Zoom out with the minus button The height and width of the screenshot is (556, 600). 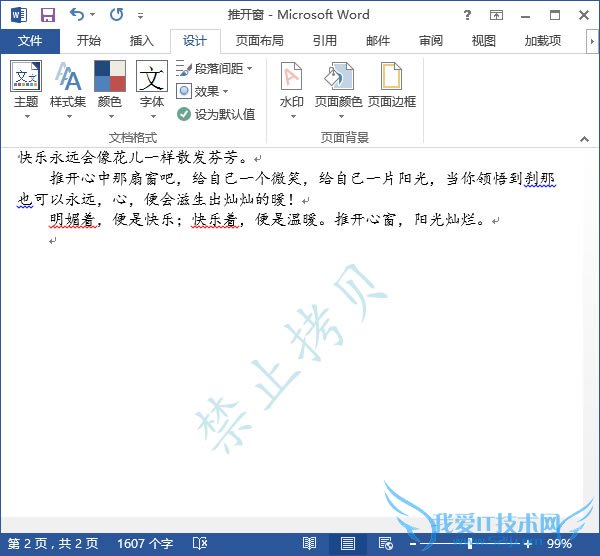pos(413,543)
